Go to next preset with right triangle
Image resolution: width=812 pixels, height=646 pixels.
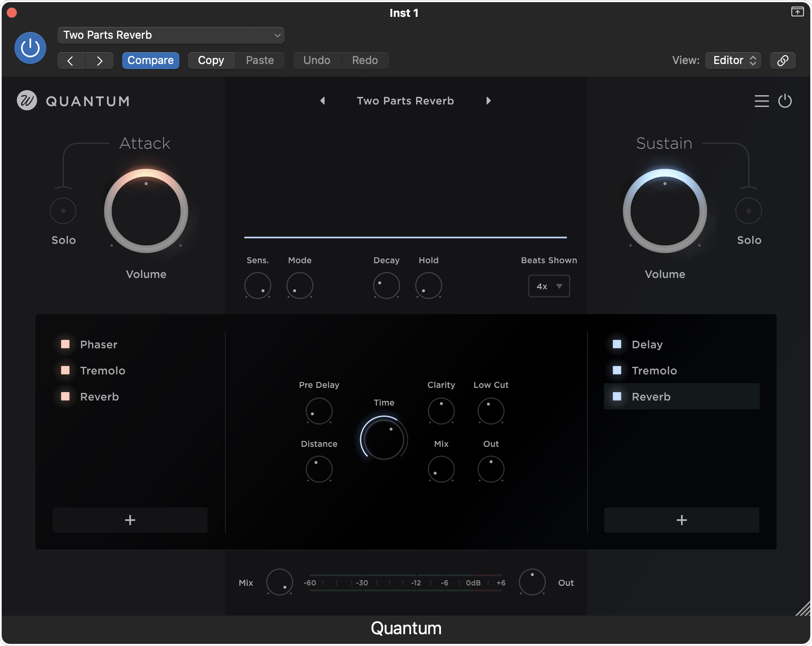(x=489, y=101)
